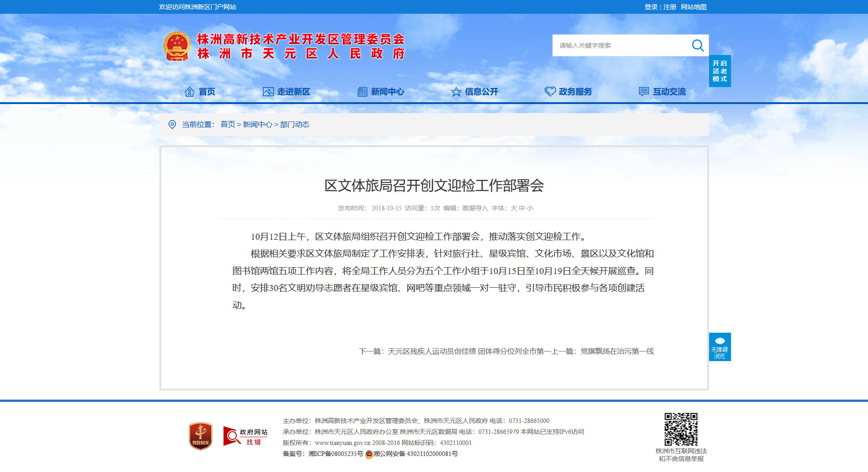Select the 新闻中心 newspaper icon
This screenshot has width=868, height=472.
pyautogui.click(x=362, y=92)
